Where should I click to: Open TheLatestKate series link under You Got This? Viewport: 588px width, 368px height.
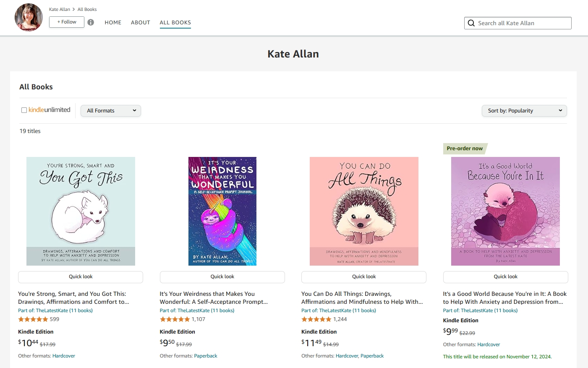[x=55, y=311]
